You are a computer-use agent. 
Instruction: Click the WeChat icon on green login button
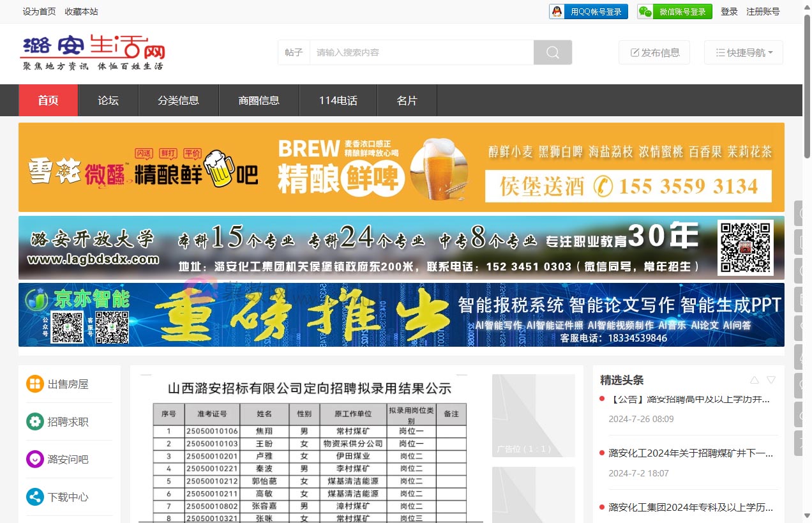pos(645,11)
